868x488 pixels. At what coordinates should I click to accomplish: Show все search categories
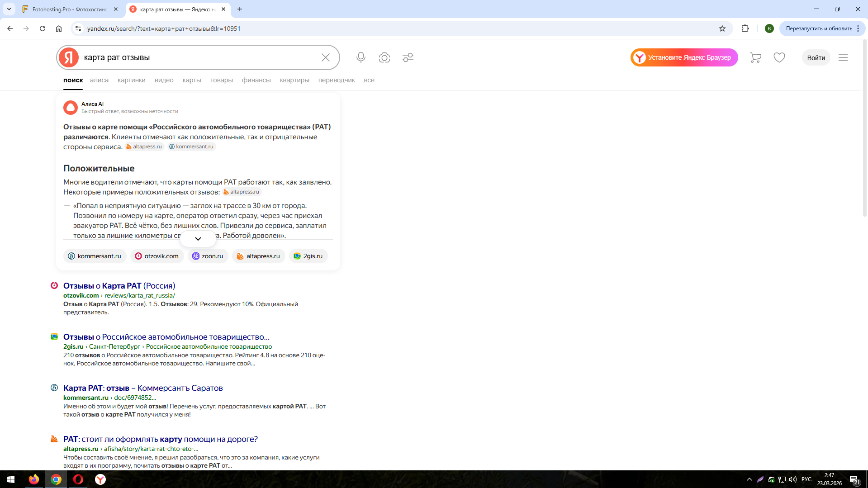(369, 80)
